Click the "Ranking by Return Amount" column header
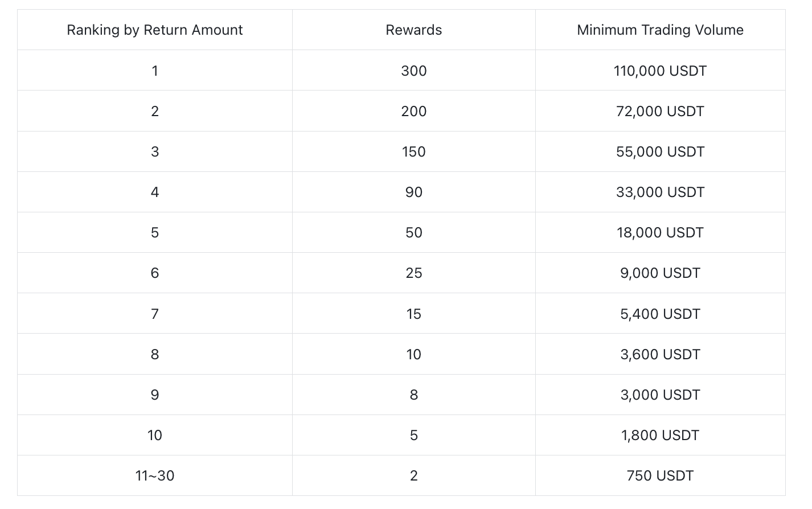Viewport: 812px width, 509px height. pyautogui.click(x=154, y=30)
